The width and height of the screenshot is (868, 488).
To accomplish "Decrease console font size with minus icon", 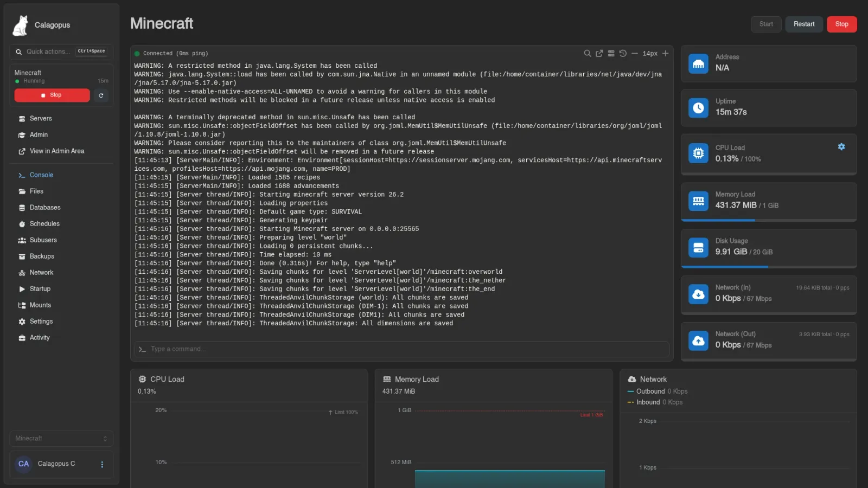I will pos(635,53).
